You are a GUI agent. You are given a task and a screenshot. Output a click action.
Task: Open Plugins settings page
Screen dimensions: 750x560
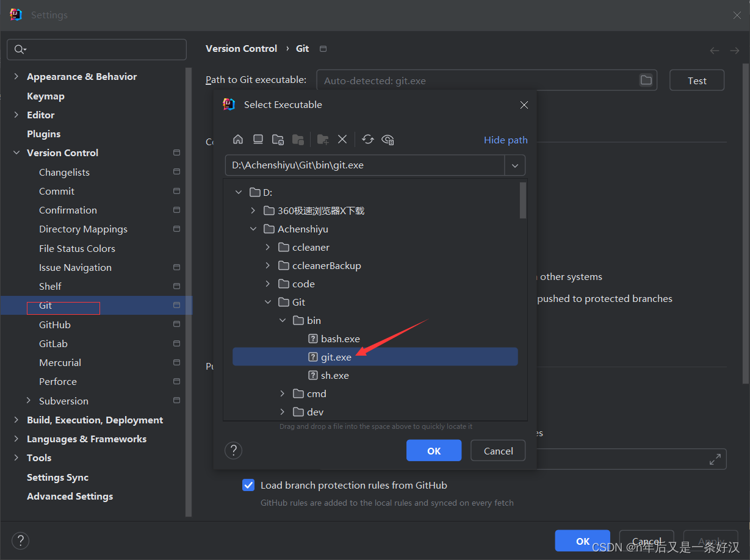pyautogui.click(x=44, y=134)
